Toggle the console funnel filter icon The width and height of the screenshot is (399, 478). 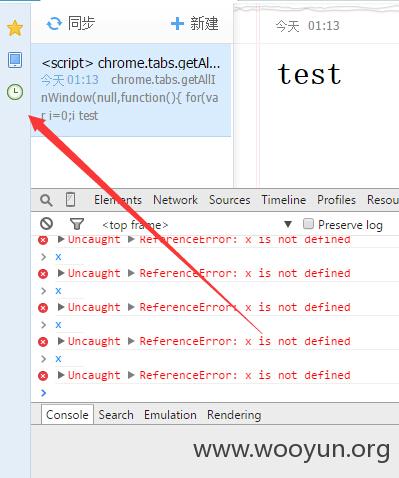(x=77, y=224)
